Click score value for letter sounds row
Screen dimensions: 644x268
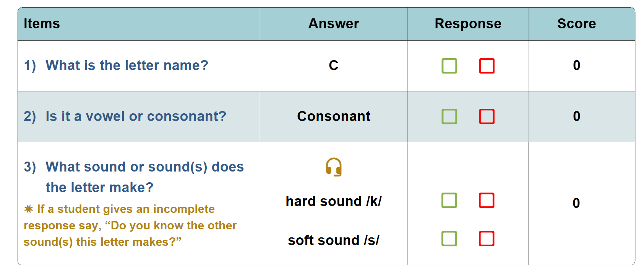point(576,203)
